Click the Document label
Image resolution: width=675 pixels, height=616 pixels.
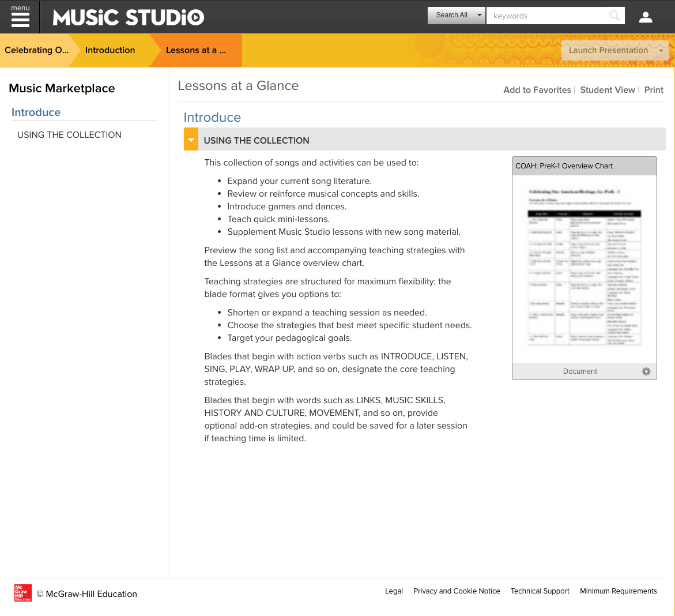[580, 371]
